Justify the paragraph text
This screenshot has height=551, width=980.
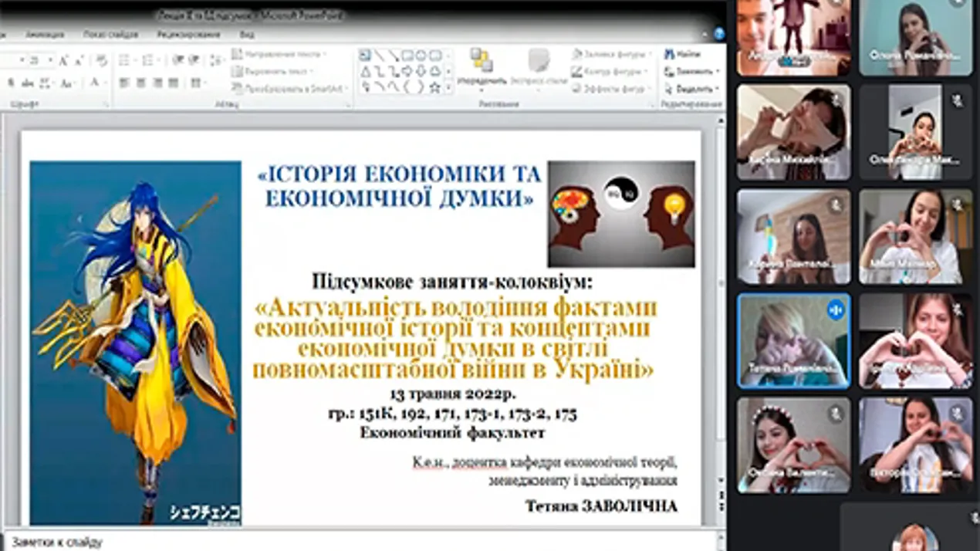tap(174, 83)
